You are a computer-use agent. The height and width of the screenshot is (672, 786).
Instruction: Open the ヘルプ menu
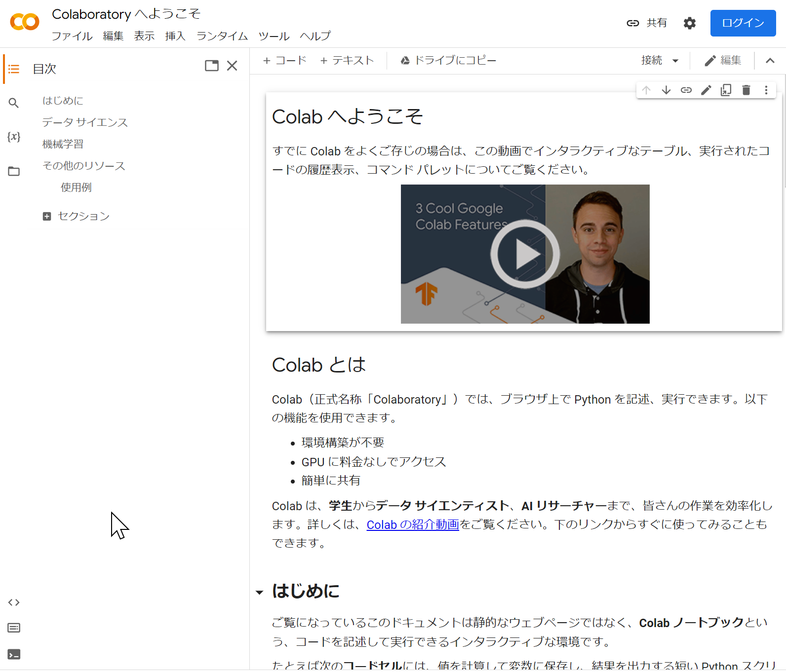click(315, 36)
